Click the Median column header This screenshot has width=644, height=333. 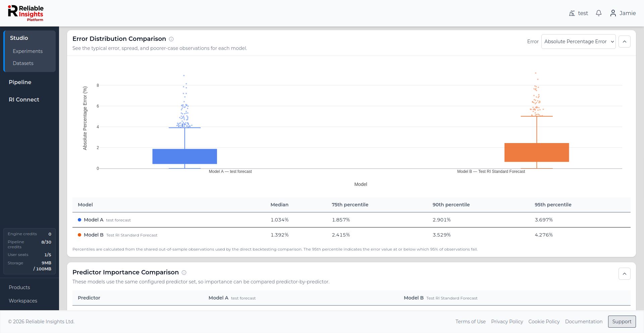click(x=279, y=205)
